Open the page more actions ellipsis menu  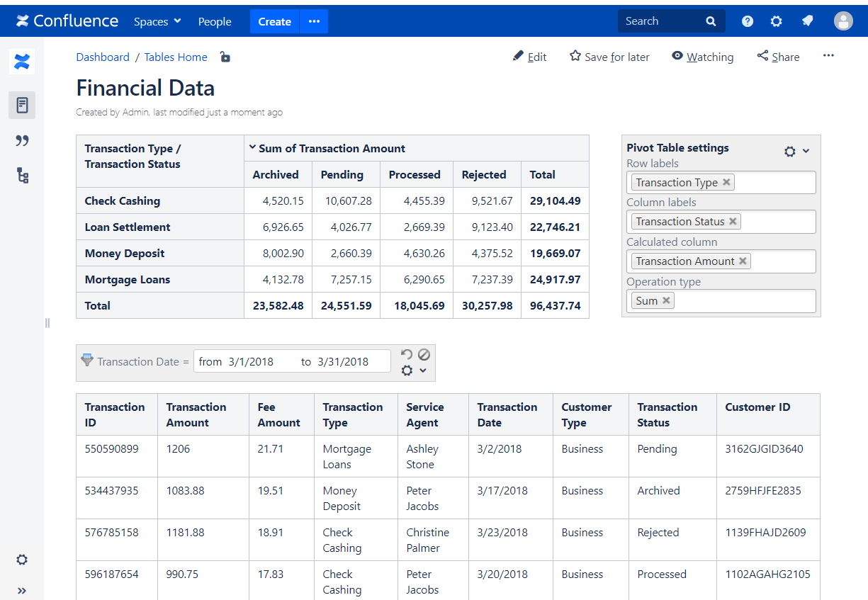(828, 56)
